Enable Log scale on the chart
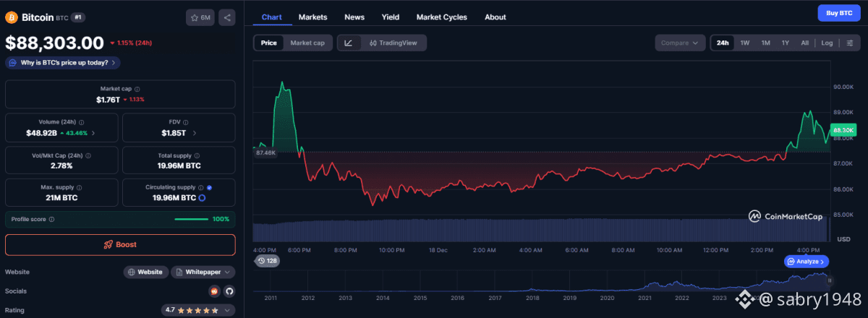 pyautogui.click(x=827, y=43)
